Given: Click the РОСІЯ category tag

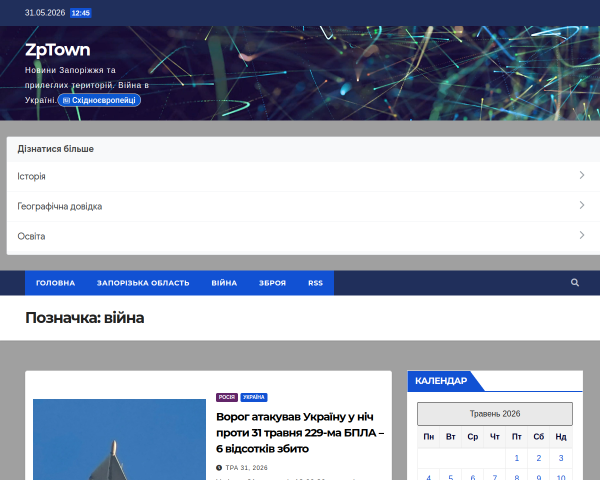Looking at the screenshot, I should pos(227,397).
